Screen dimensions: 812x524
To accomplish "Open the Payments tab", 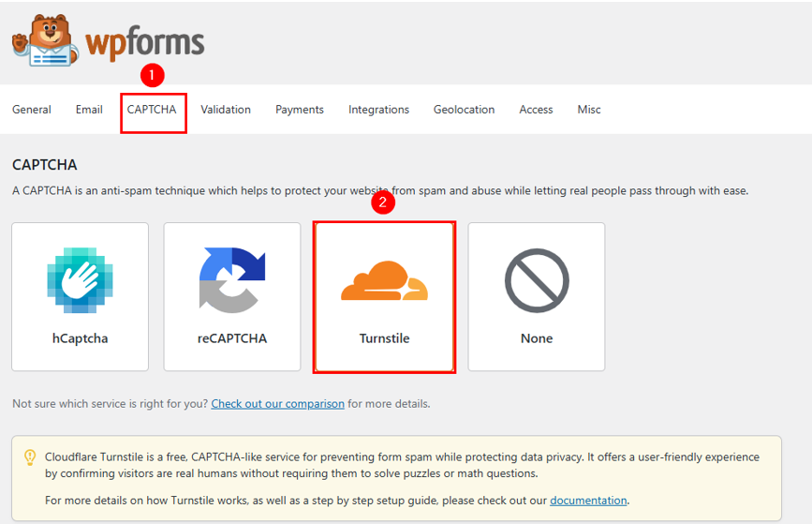I will [x=300, y=110].
